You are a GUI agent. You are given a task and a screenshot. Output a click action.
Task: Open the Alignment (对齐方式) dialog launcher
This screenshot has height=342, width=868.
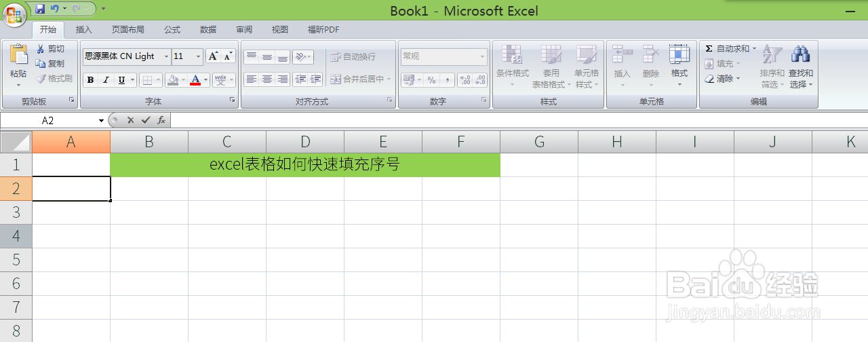(390, 100)
